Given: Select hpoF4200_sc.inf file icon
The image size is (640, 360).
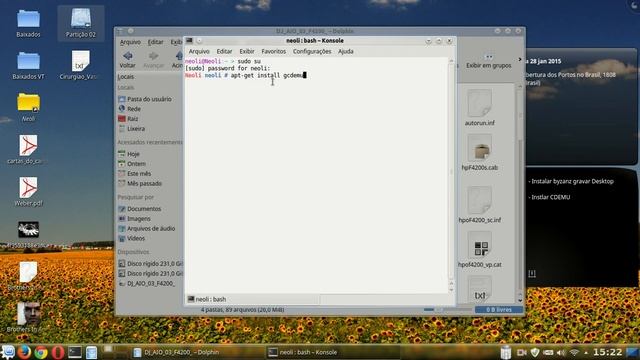Looking at the screenshot, I should (480, 200).
